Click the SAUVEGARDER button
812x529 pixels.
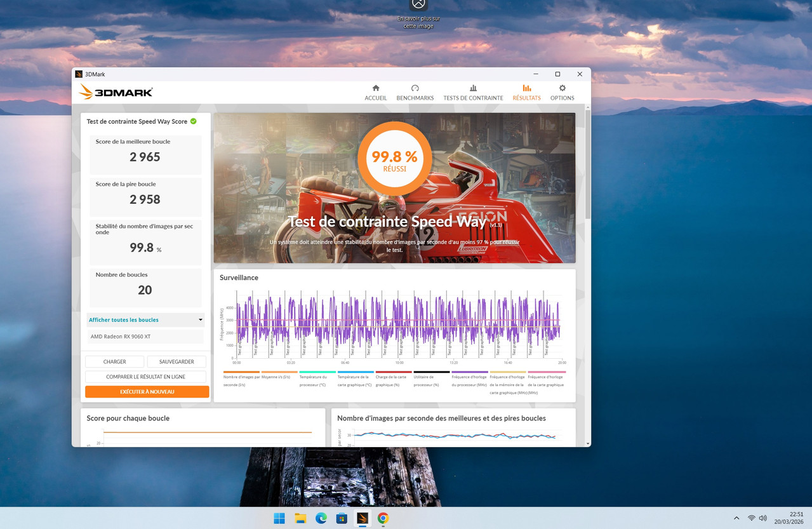click(176, 361)
